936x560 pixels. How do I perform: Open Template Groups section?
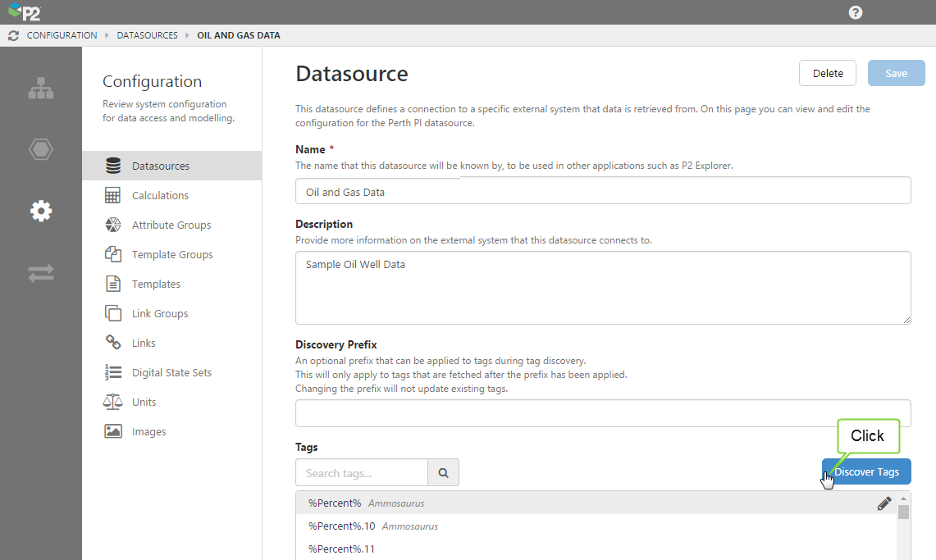coord(172,254)
